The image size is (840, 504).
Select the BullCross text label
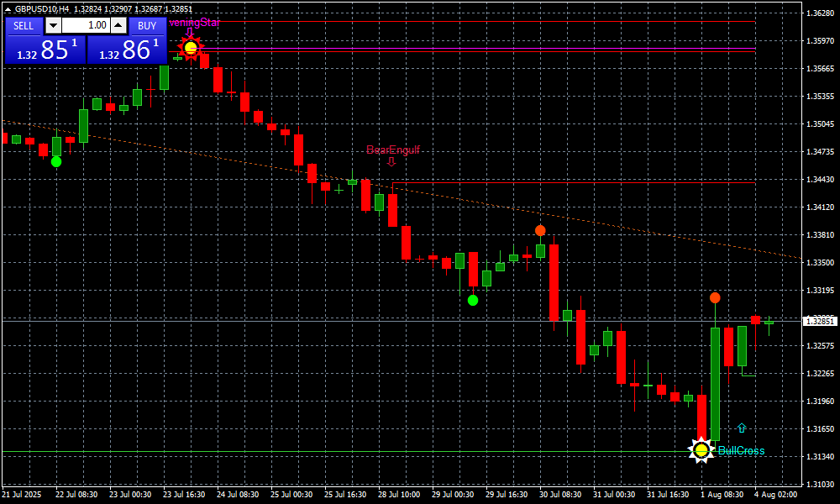tap(741, 451)
